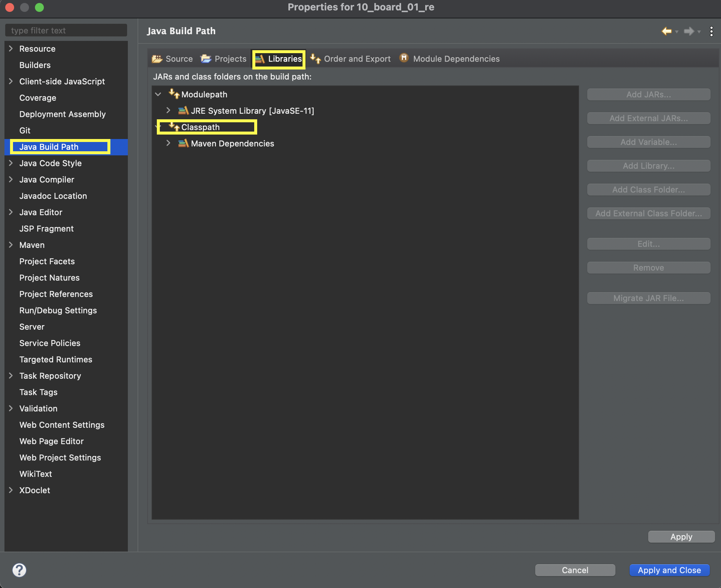This screenshot has height=588, width=721.
Task: Select Project Facets in the sidebar
Action: (x=47, y=261)
